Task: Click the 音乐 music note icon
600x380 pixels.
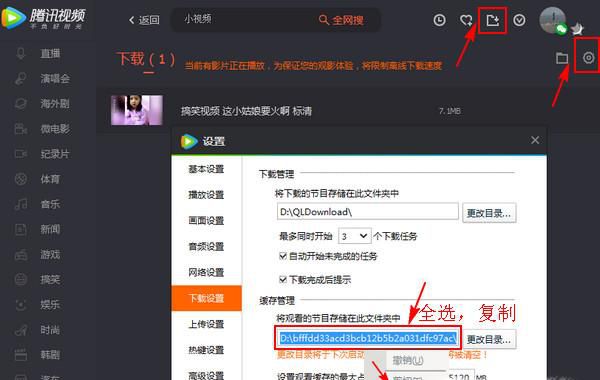Action: click(x=21, y=204)
